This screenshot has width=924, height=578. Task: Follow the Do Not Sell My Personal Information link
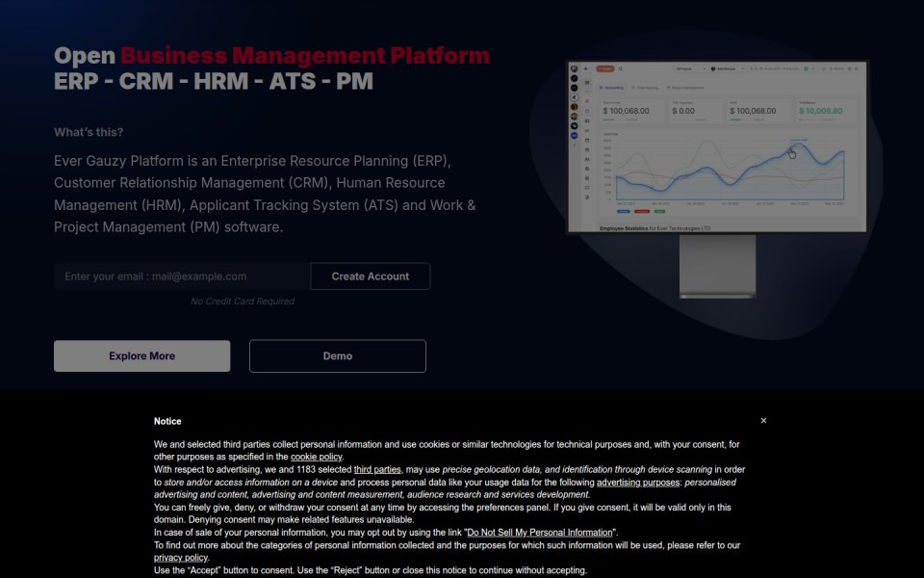click(x=540, y=532)
